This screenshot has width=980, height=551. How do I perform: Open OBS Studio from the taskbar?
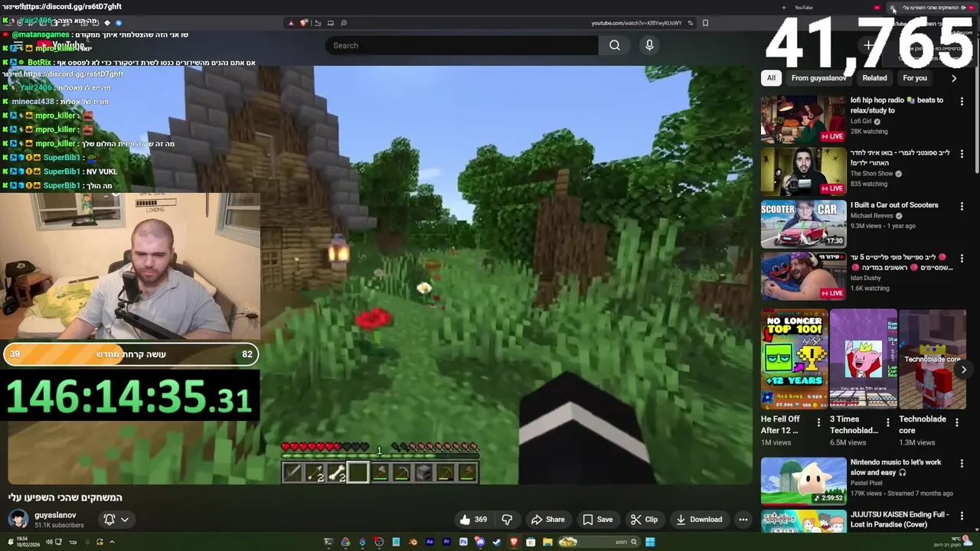point(379,542)
